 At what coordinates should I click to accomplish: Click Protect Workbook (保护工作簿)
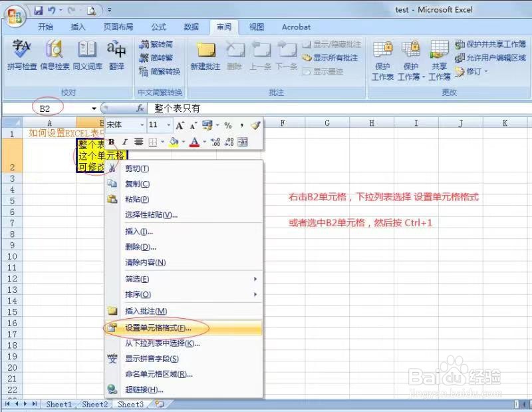(411, 61)
